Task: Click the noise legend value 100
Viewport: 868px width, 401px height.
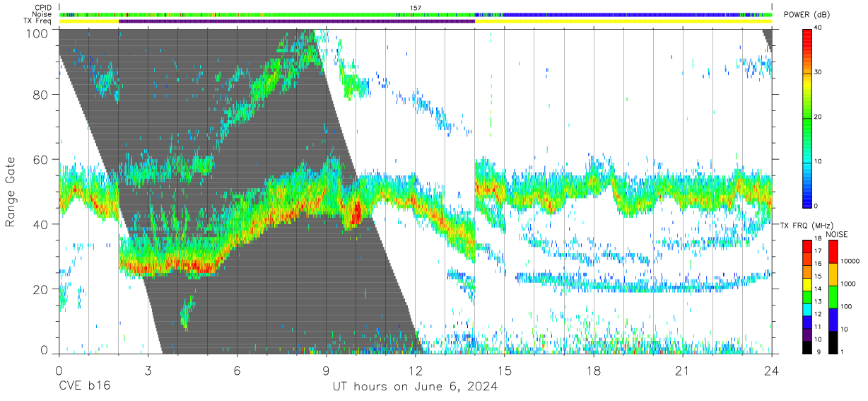Action: [x=845, y=306]
